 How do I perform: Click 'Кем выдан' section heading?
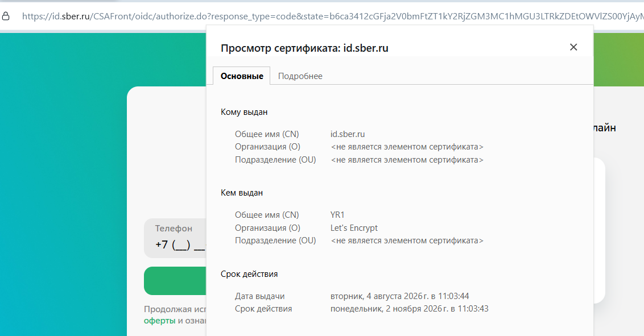[x=241, y=193]
